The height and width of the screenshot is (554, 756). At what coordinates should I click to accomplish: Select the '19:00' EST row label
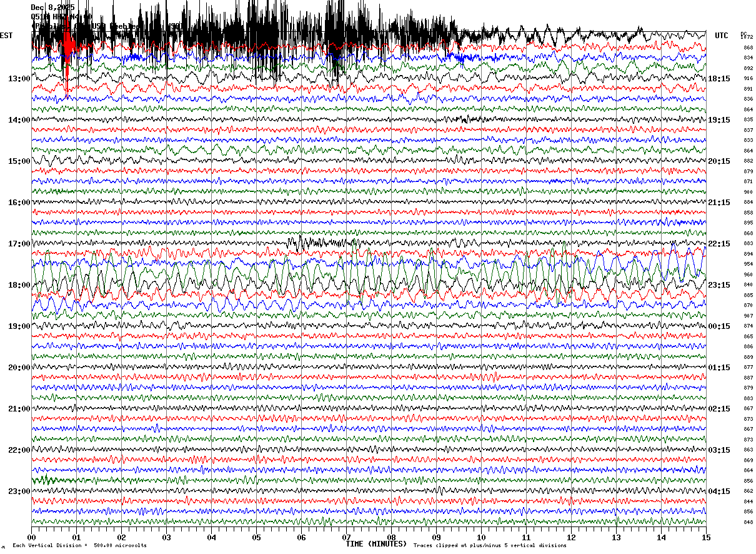coord(19,326)
